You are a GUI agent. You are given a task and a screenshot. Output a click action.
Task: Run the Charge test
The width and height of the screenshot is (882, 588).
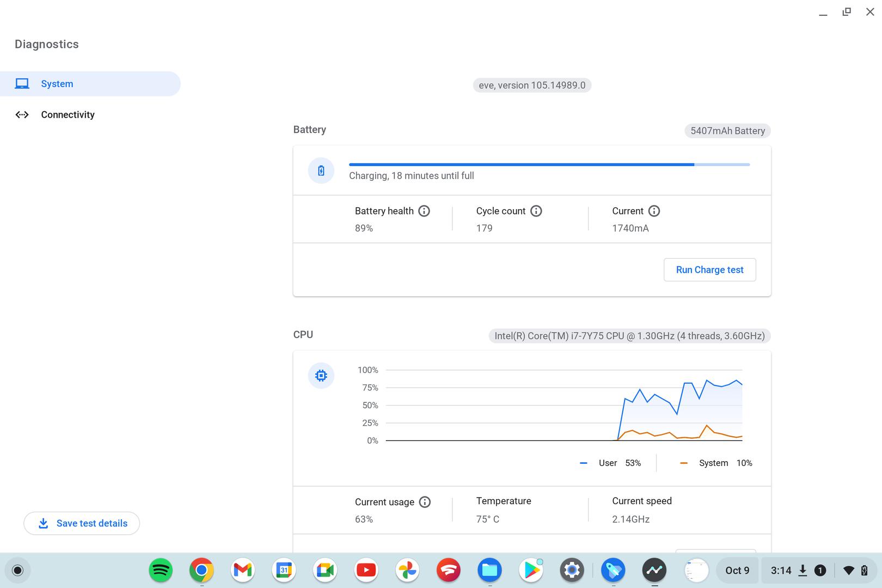pyautogui.click(x=710, y=270)
